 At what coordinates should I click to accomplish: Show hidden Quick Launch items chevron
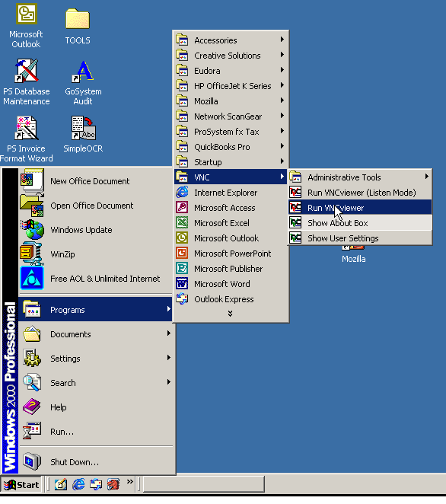[x=130, y=481]
